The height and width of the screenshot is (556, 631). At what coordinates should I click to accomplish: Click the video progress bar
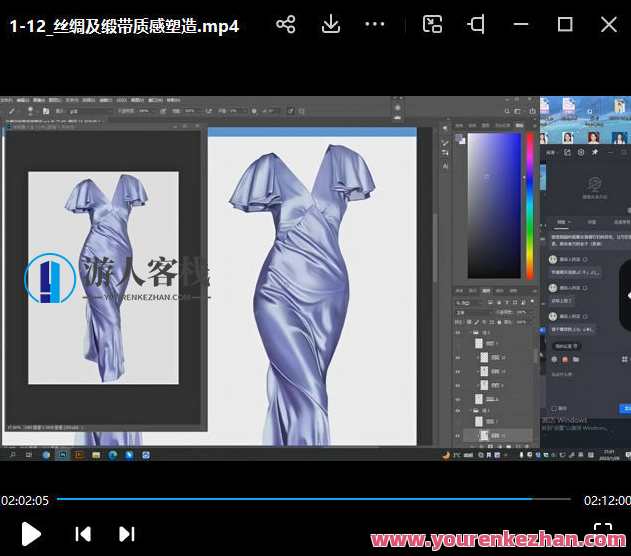coord(313,499)
